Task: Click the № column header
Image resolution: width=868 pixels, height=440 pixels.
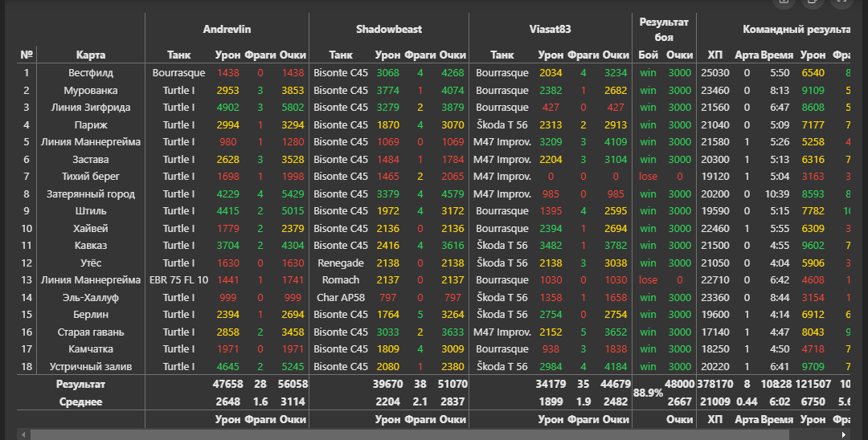Action: 27,55
